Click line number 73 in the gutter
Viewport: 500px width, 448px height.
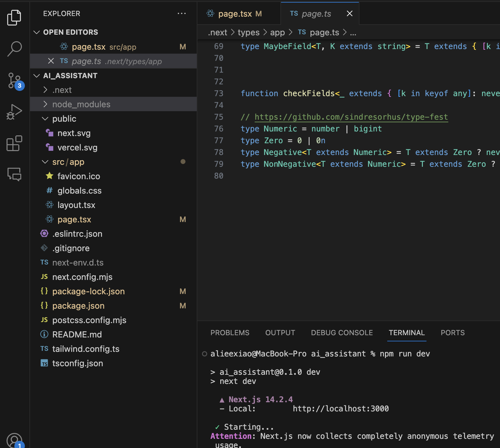pos(219,94)
